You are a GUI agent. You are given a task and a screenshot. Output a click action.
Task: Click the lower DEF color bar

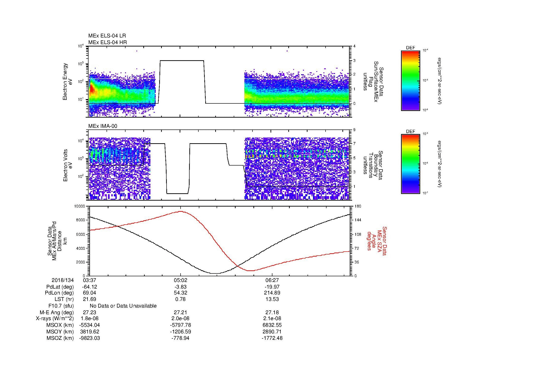pyautogui.click(x=410, y=164)
